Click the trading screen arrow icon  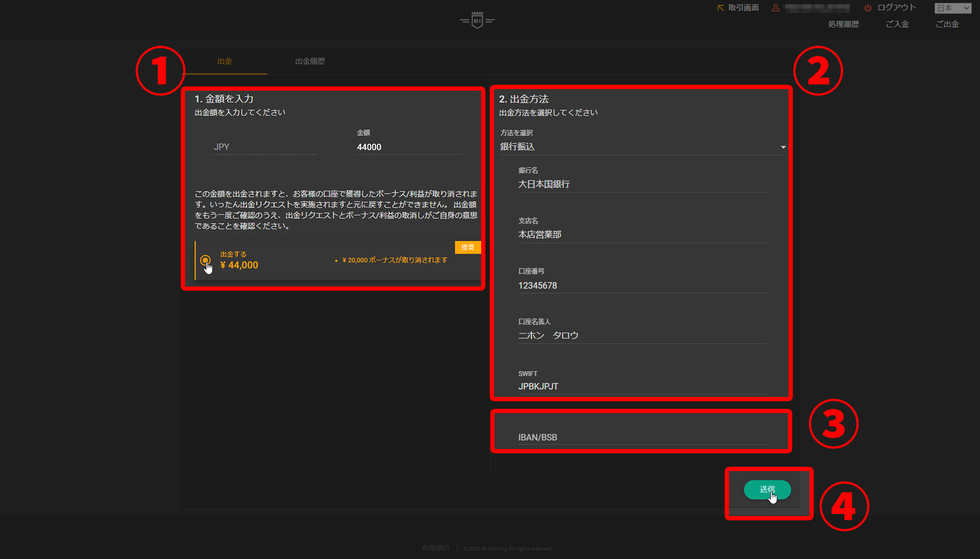720,8
